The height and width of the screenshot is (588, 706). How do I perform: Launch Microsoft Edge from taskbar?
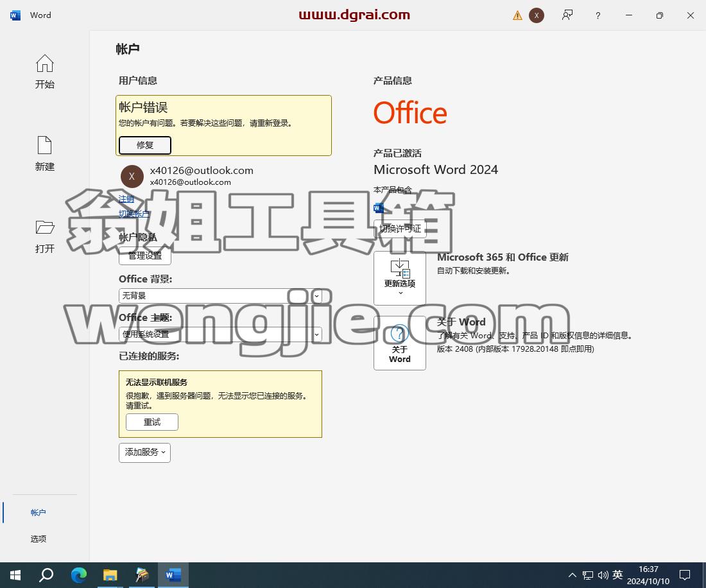click(x=79, y=575)
